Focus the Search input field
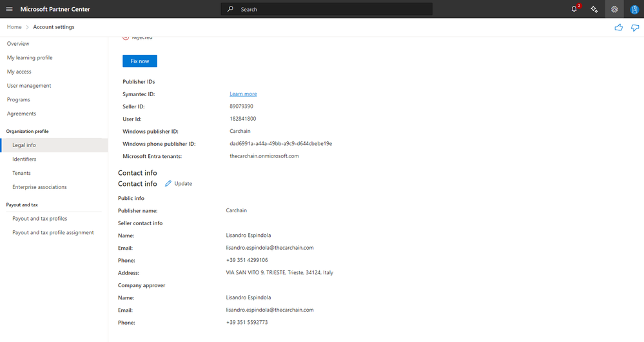 [327, 9]
